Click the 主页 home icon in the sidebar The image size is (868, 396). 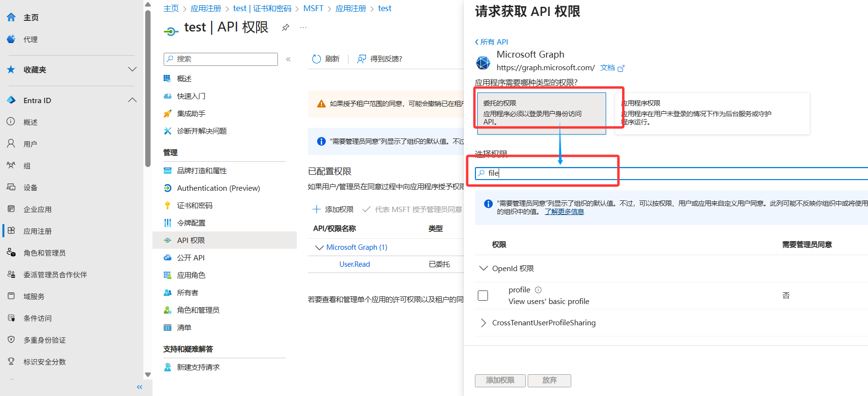tap(12, 17)
